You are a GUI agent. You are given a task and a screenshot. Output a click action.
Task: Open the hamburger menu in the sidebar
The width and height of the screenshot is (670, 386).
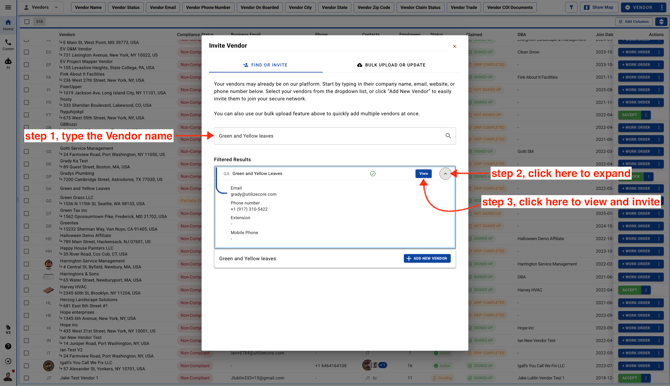coord(8,7)
